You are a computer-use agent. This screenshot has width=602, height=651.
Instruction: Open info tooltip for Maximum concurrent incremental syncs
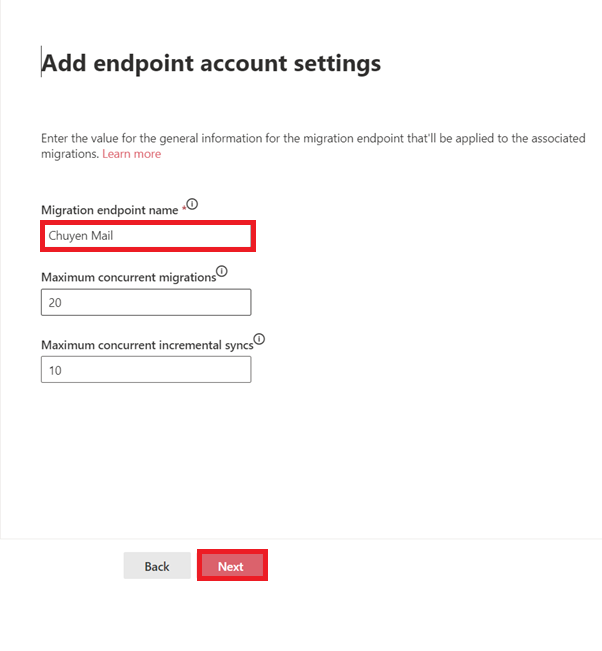point(259,339)
